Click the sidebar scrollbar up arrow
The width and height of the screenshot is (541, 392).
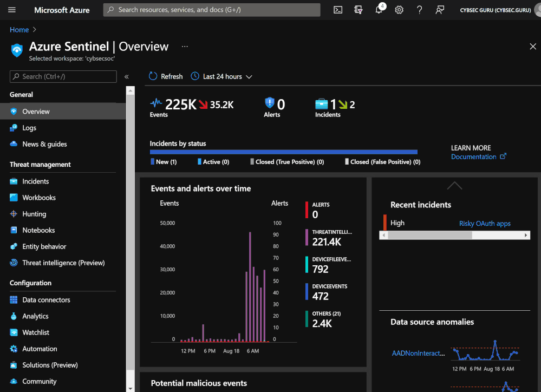point(131,91)
